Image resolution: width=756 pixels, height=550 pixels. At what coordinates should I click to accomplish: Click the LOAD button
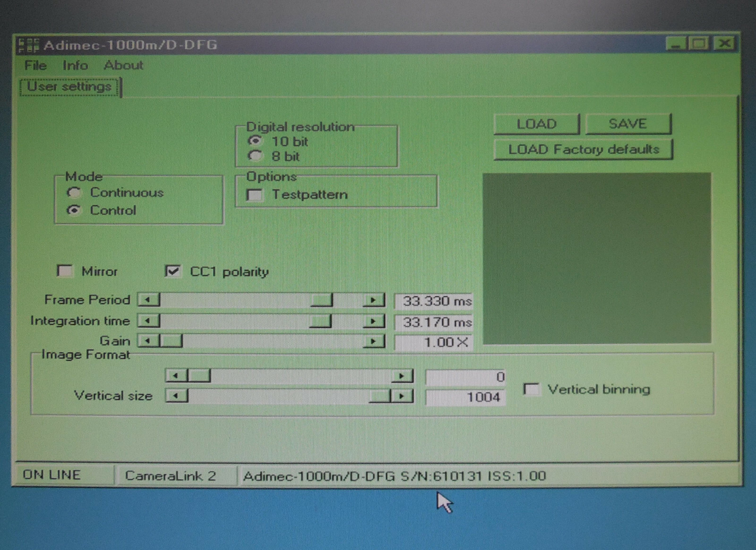coord(537,124)
